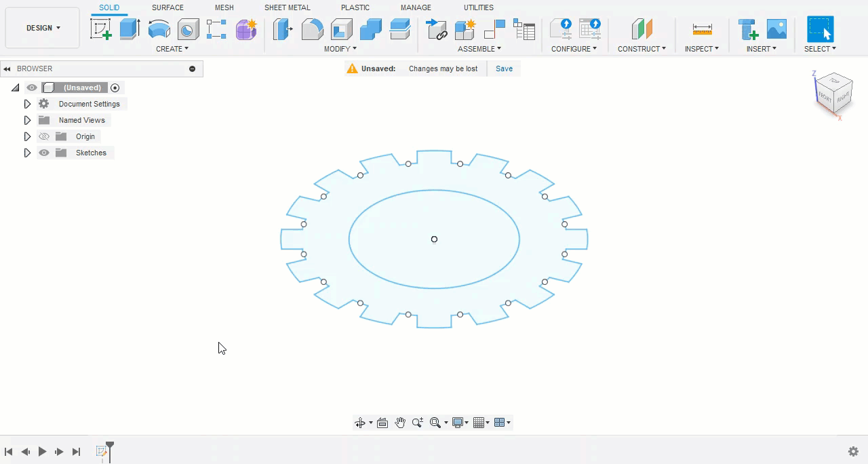Expand the Document Settings node

[27, 104]
